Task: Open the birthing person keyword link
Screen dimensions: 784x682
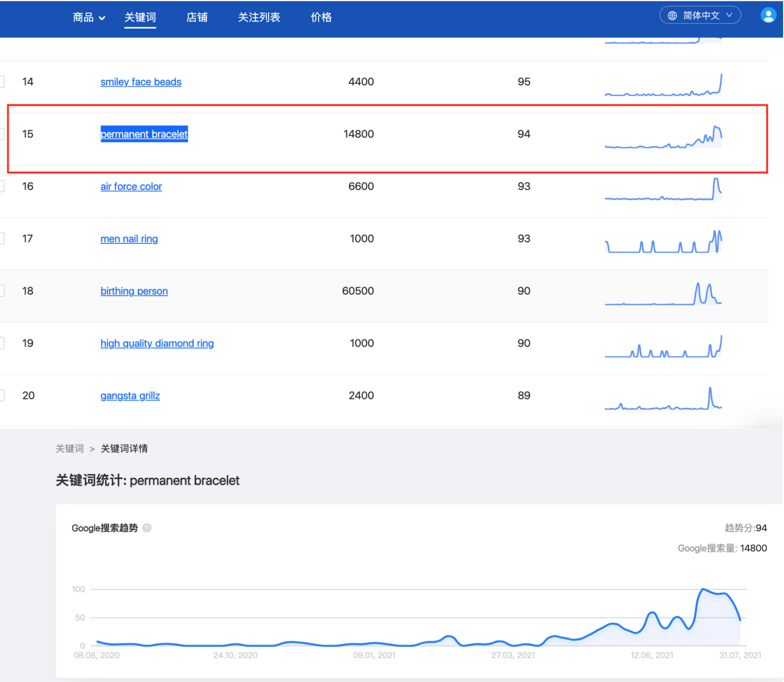Action: tap(134, 291)
